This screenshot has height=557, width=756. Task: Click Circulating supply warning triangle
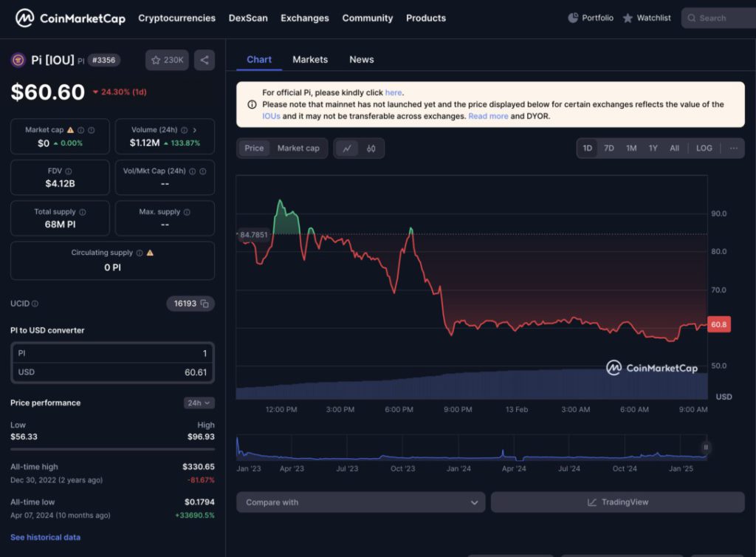coord(150,253)
